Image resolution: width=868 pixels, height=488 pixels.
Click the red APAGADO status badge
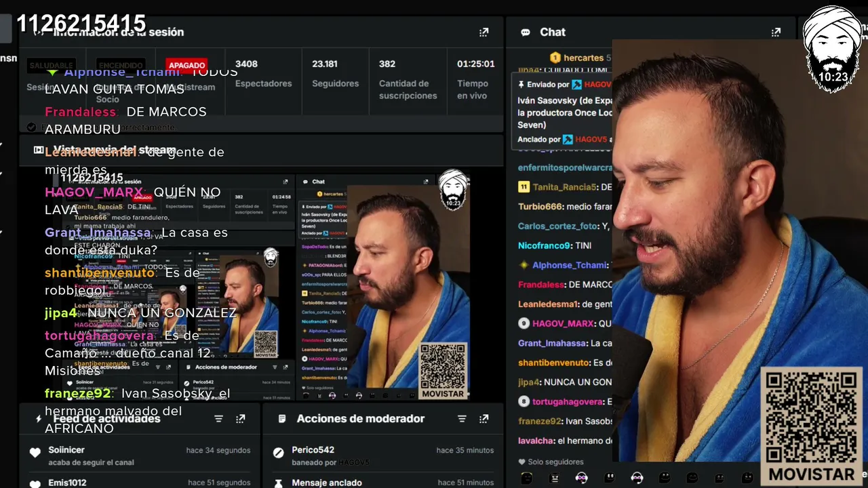(x=186, y=65)
